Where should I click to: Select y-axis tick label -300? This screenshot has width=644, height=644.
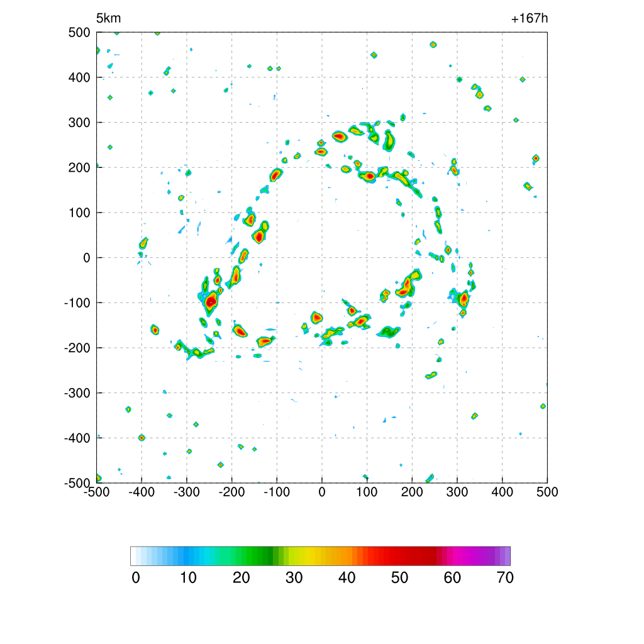[x=77, y=393]
